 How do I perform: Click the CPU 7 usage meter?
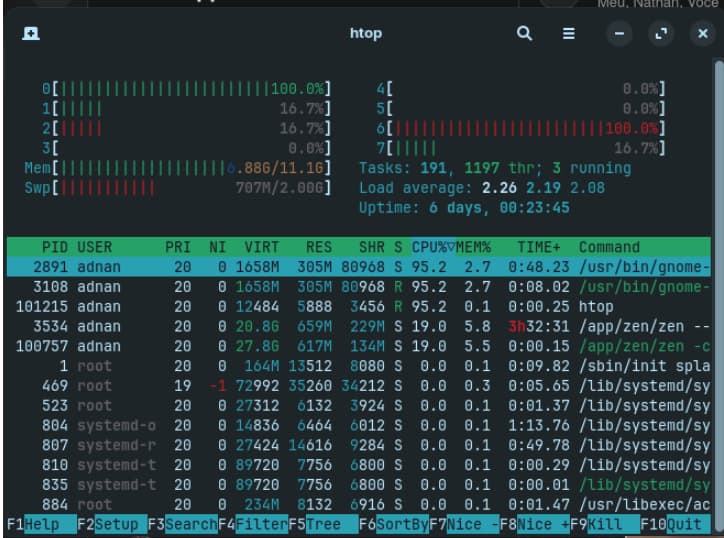521,148
